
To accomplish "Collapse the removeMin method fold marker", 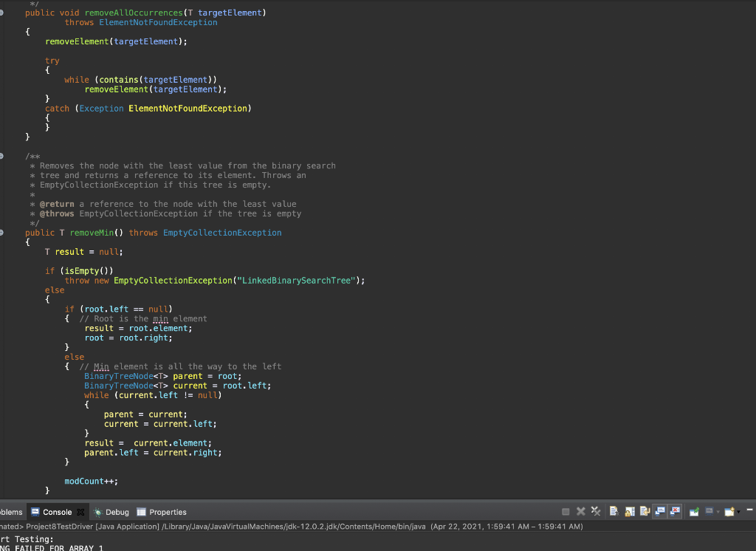I will click(x=1, y=233).
